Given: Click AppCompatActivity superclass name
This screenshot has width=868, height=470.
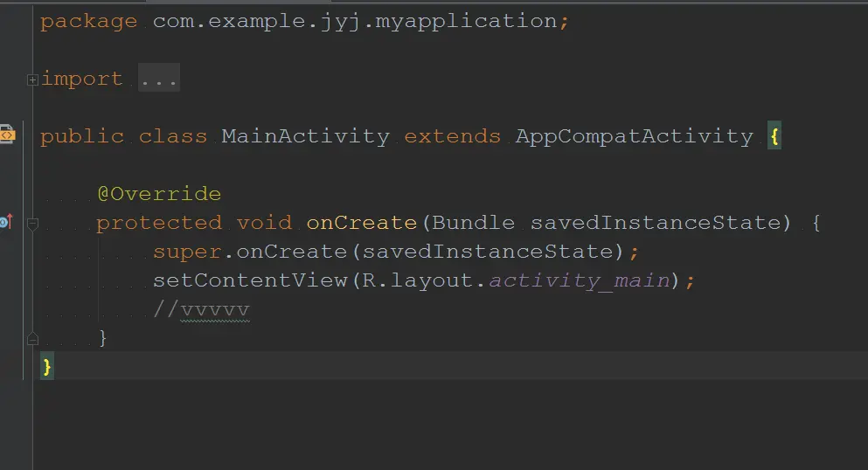Looking at the screenshot, I should point(635,136).
